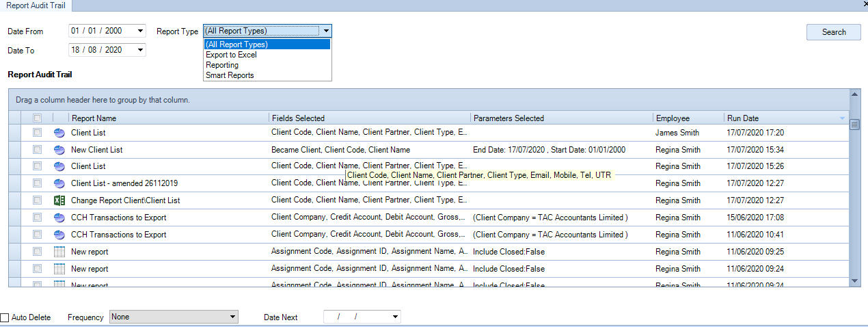Viewport: 868px width, 327px height.
Task: Open the Frequency dropdown
Action: [232, 317]
